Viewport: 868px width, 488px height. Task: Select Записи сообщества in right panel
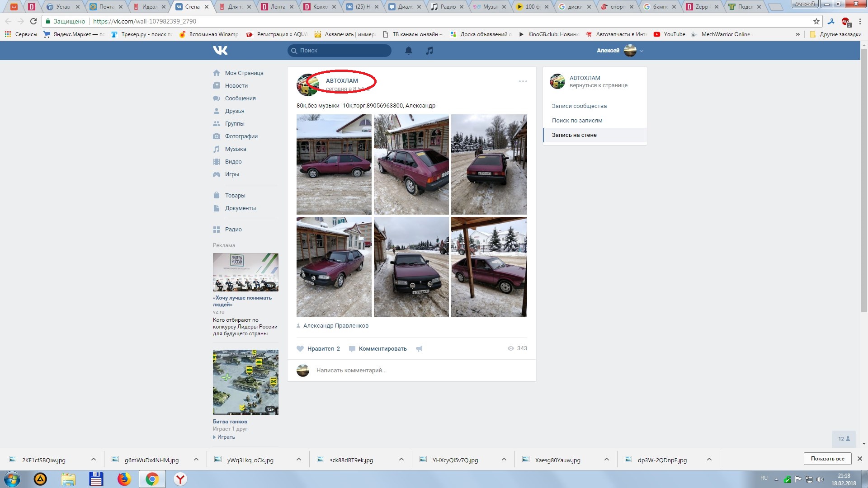point(579,106)
